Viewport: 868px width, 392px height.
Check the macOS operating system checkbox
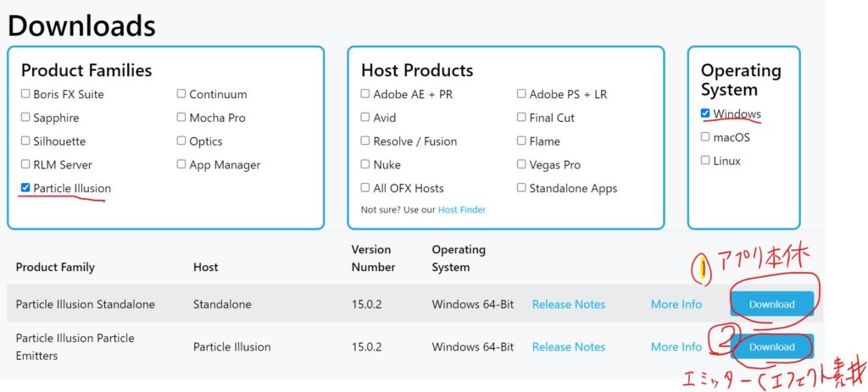click(705, 136)
